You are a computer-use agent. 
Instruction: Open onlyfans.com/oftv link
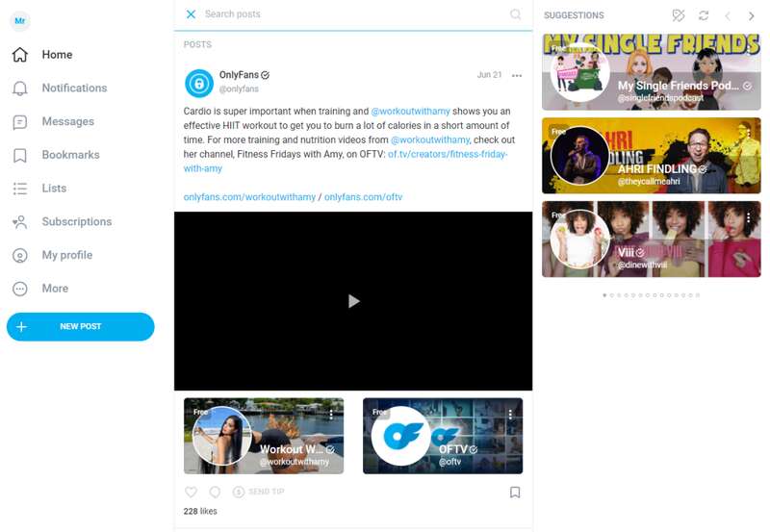[x=363, y=197]
